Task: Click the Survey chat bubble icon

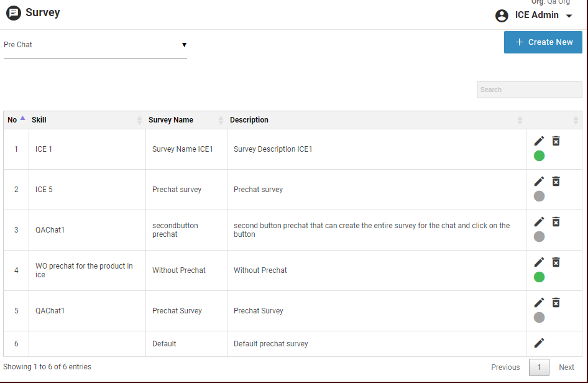Action: coord(13,13)
